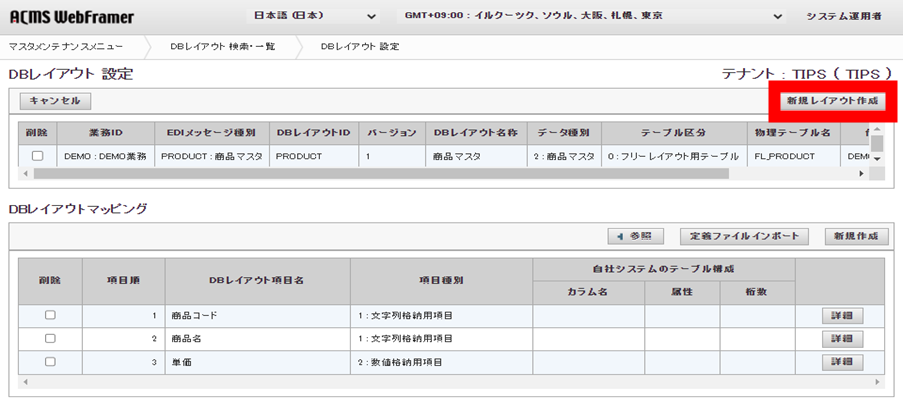The width and height of the screenshot is (903, 402).
Task: Click the left arrow of upper table scrollbar
Action: point(25,174)
